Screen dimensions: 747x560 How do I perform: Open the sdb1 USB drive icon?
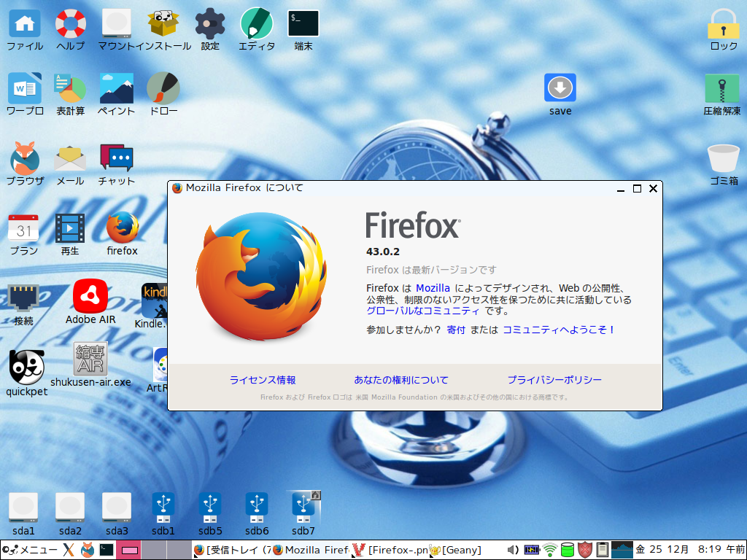tap(163, 507)
